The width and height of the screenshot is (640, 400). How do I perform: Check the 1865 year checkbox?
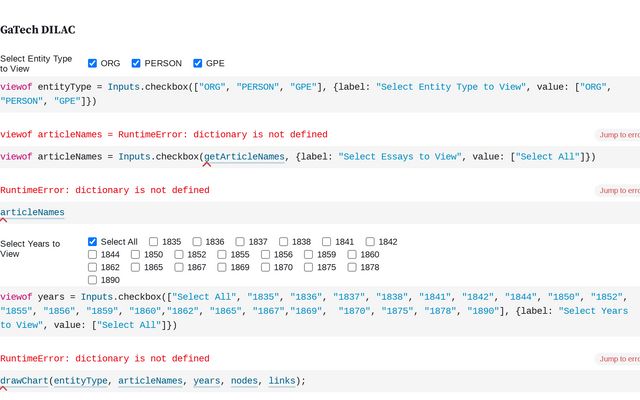[x=136, y=267]
